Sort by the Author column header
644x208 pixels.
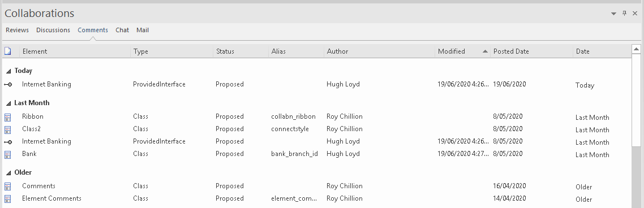tap(380, 51)
